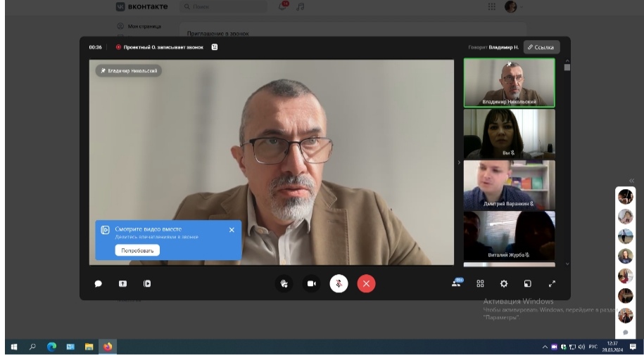
Task: Select Дмитрий Варанкин video thumbnail
Action: (x=509, y=184)
